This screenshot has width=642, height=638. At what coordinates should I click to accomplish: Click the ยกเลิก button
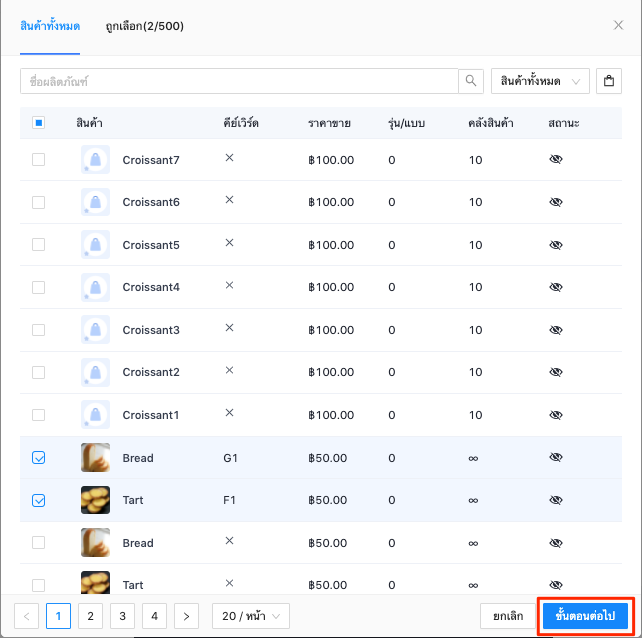coord(508,615)
